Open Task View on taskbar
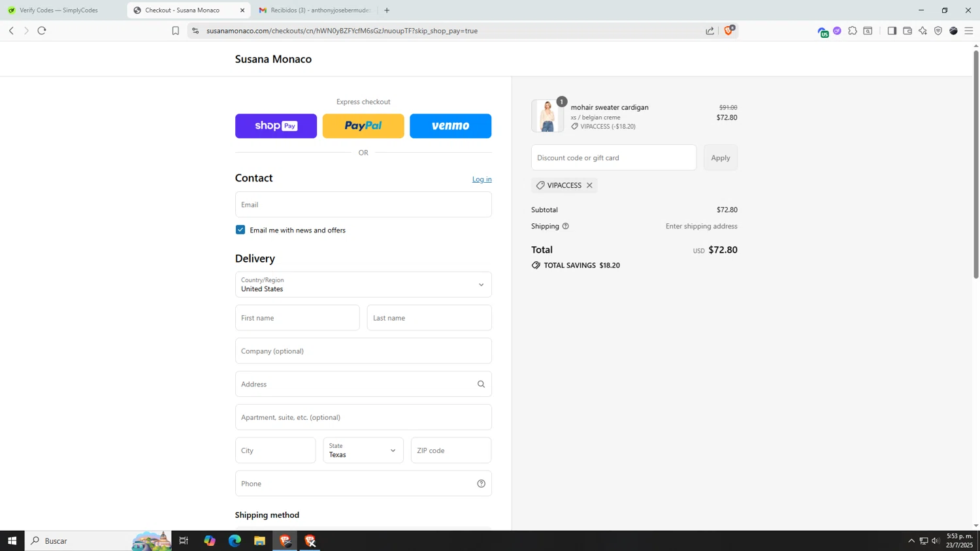Image resolution: width=980 pixels, height=551 pixels. (x=184, y=541)
